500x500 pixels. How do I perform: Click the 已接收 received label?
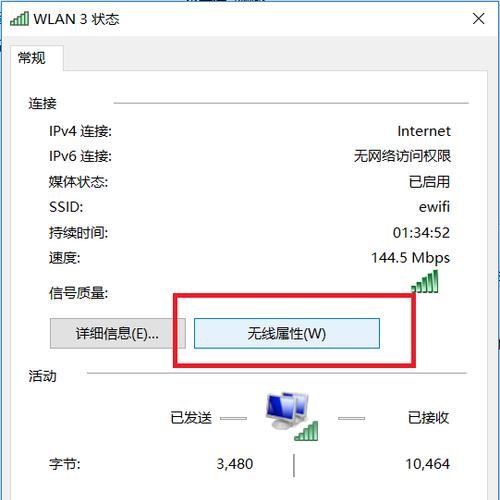(429, 418)
